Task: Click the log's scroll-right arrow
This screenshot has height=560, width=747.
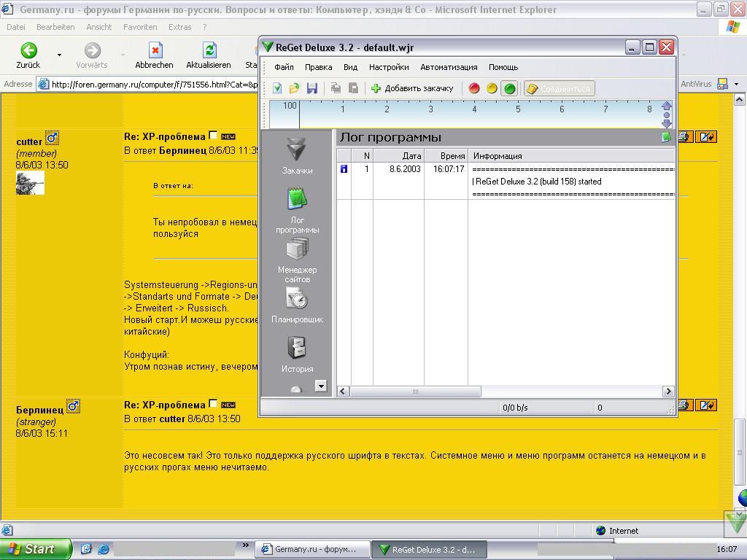Action: point(668,392)
